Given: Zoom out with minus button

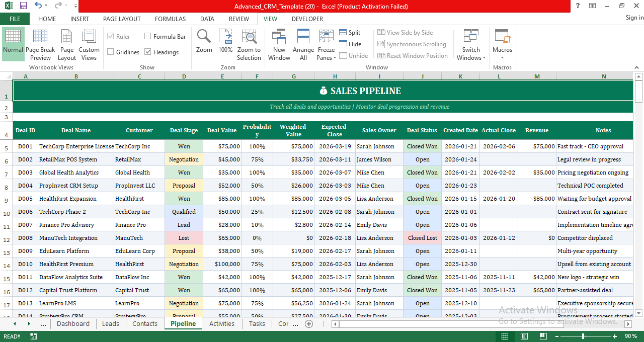Looking at the screenshot, I should (x=556, y=336).
